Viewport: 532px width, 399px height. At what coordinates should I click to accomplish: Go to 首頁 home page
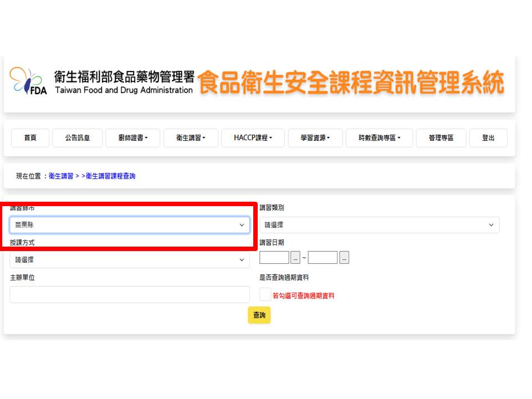coord(30,138)
